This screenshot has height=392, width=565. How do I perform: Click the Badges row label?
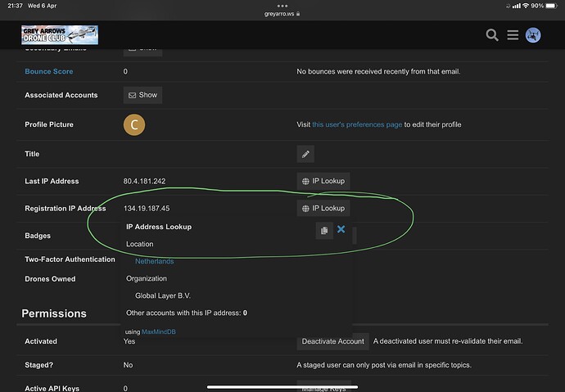38,236
